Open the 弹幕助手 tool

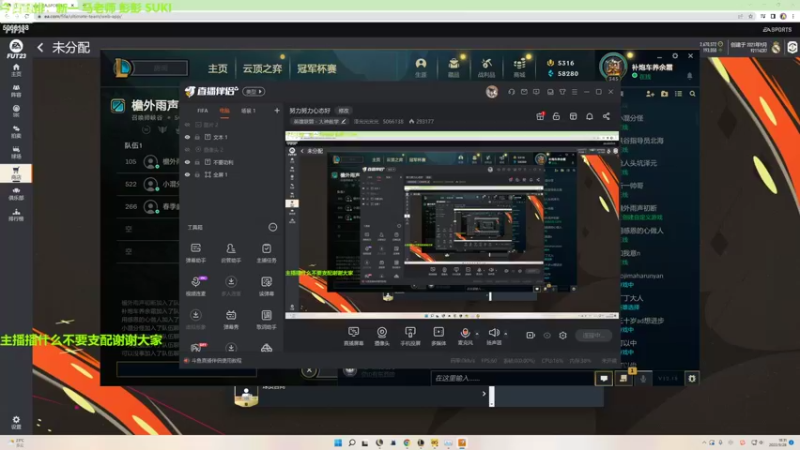(x=196, y=253)
